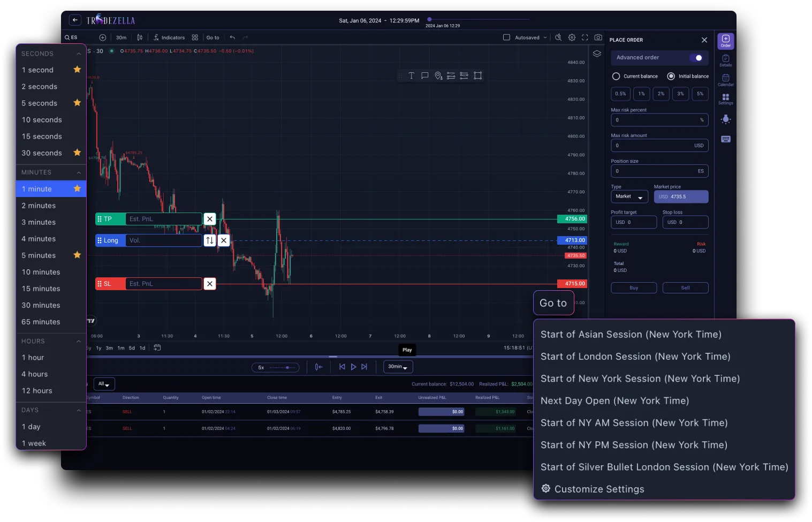Open the Details sidebar panel
This screenshot has width=812, height=522.
[726, 60]
